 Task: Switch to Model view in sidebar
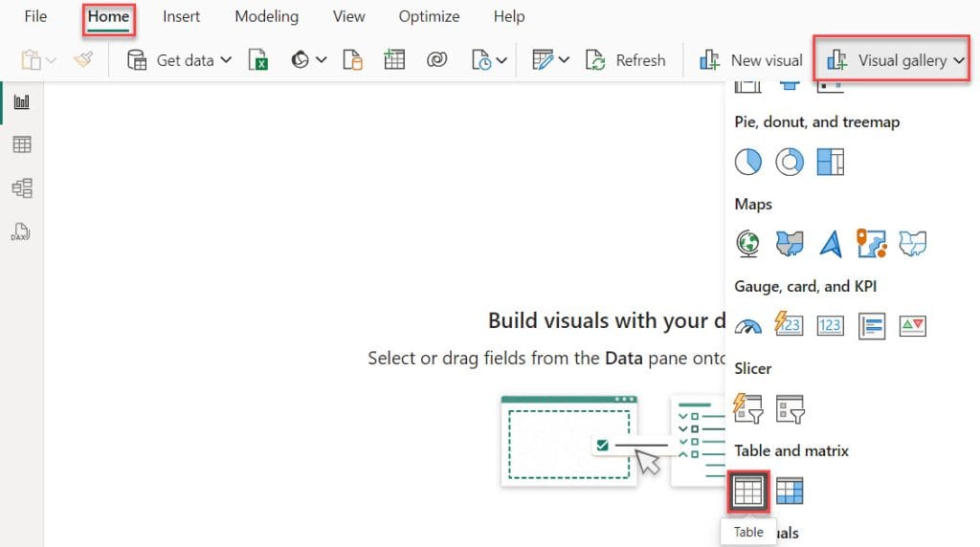pyautogui.click(x=22, y=188)
